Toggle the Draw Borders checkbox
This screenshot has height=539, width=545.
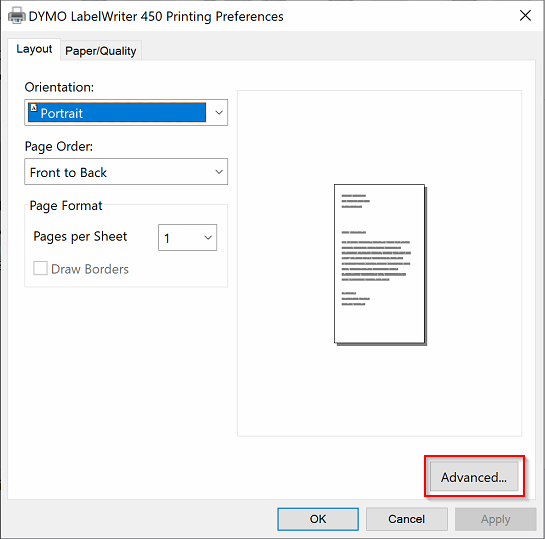pos(40,269)
